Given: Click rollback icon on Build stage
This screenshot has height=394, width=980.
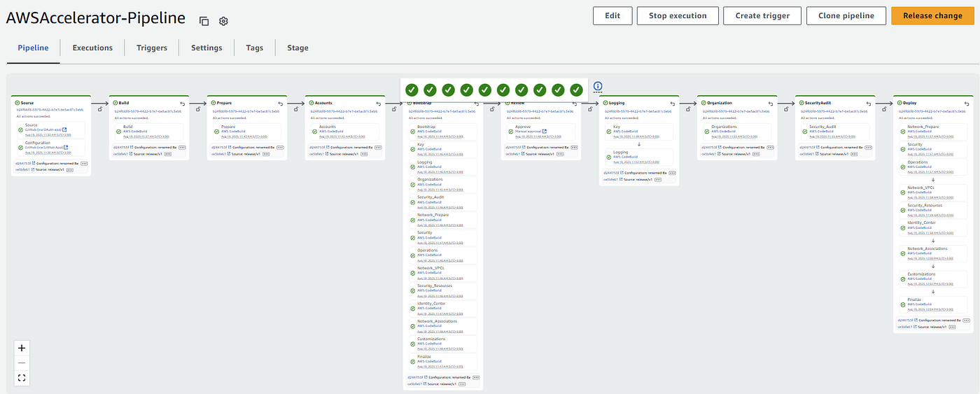Looking at the screenshot, I should coord(183,103).
